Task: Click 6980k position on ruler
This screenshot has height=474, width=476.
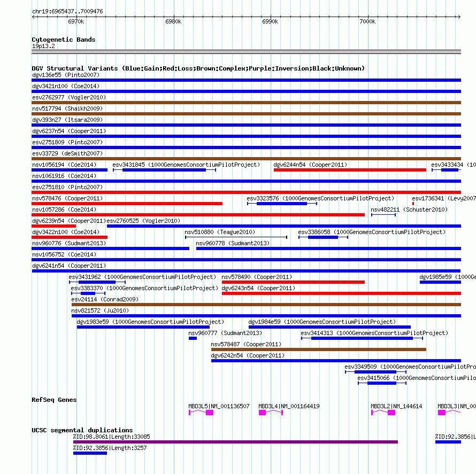Action: pos(173,21)
